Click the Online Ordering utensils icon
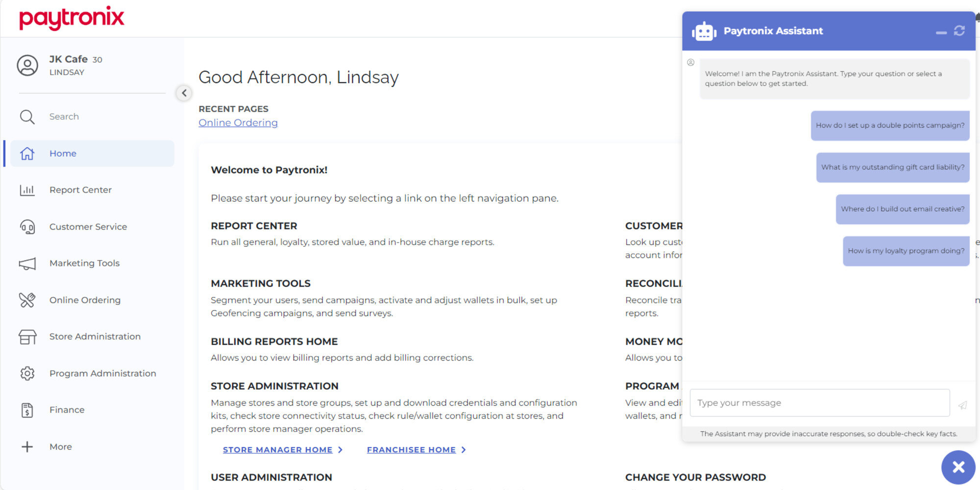The height and width of the screenshot is (490, 980). 27,300
